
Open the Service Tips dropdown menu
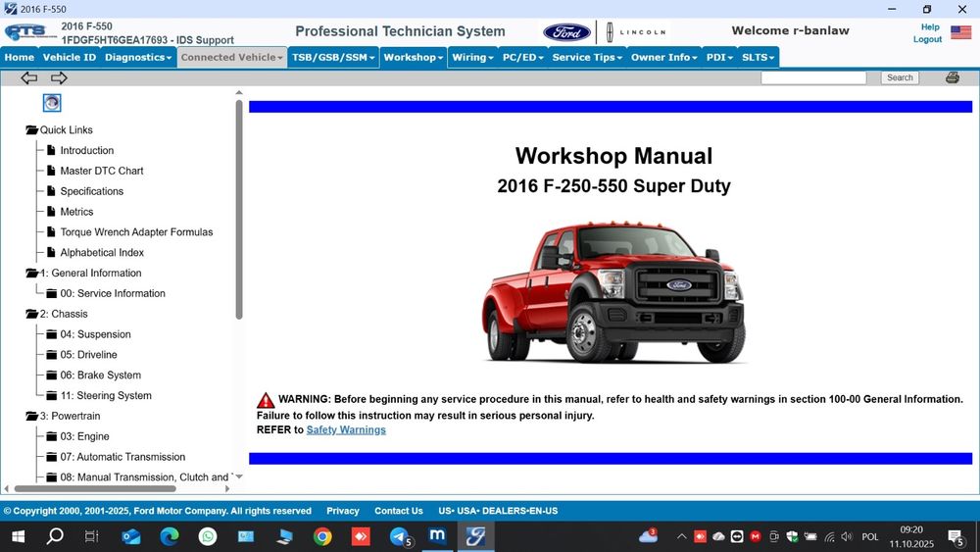(587, 57)
